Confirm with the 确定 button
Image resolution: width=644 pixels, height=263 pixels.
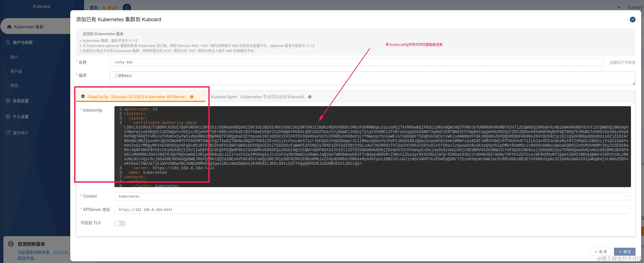625,252
